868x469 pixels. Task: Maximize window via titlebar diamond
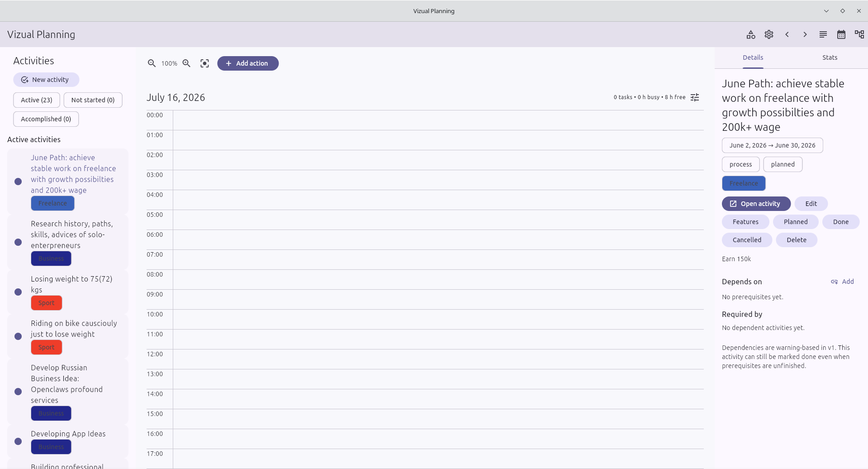coord(843,11)
